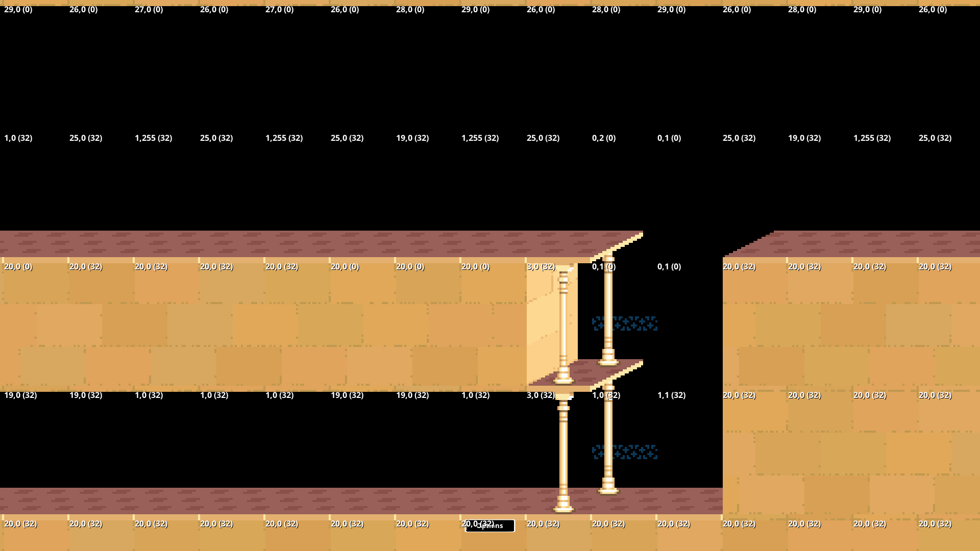The width and height of the screenshot is (980, 551).
Task: Open the Options button
Action: tap(490, 525)
